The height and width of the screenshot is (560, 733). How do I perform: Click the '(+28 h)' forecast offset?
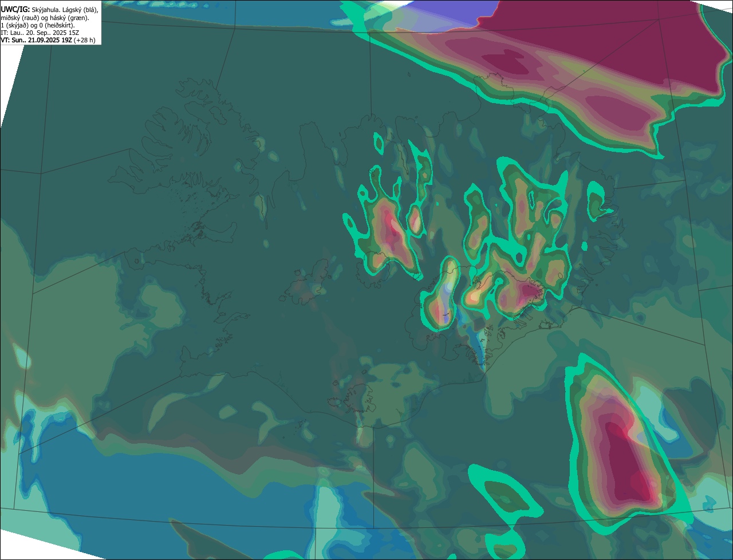click(84, 40)
